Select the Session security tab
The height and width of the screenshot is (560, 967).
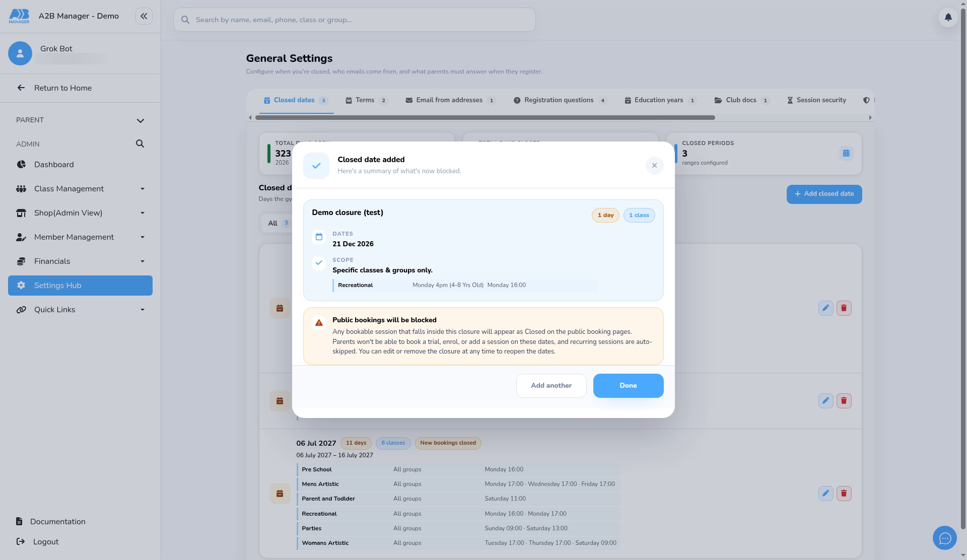coord(816,100)
